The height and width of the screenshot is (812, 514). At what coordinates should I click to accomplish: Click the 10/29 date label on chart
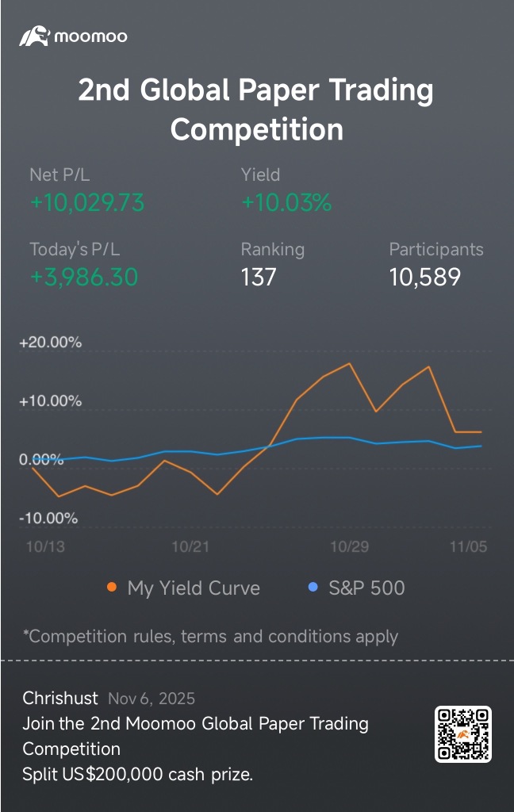(x=350, y=547)
